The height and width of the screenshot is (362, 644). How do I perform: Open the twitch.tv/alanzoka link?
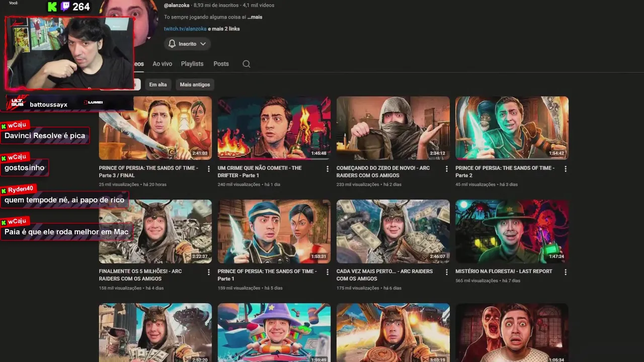pos(185,29)
